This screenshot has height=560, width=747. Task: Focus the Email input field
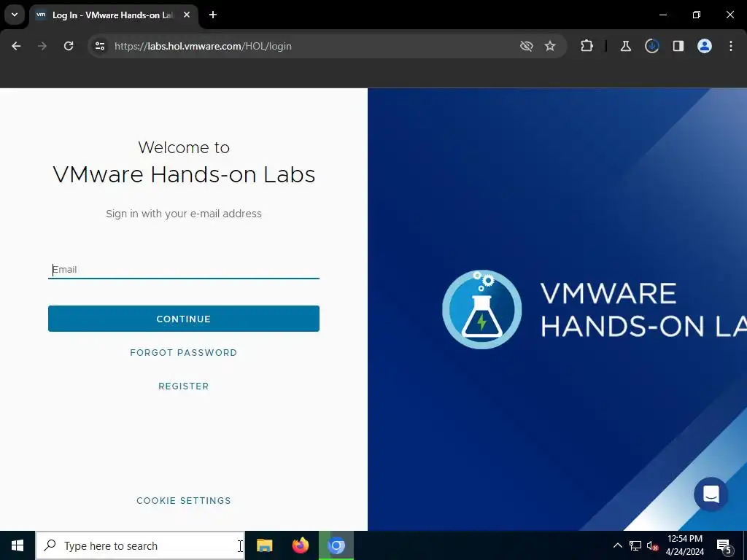184,270
